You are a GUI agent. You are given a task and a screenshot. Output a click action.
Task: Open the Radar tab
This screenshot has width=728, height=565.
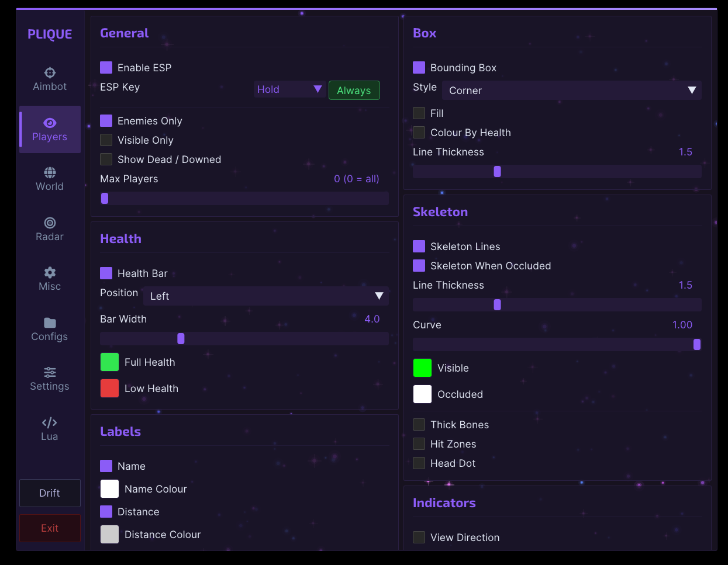[50, 230]
